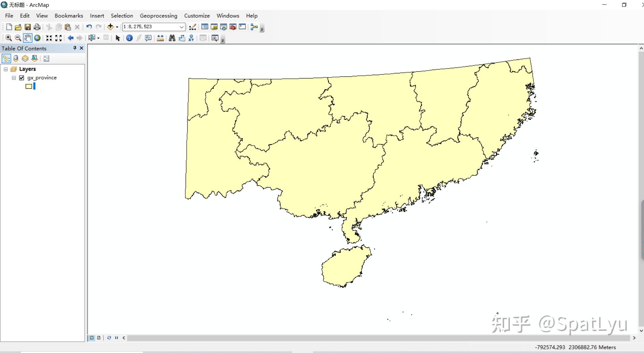List By Selection in TOC

(x=34, y=59)
